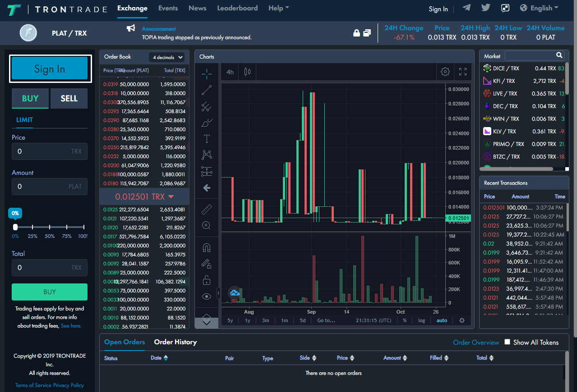Open chart settings gear in top toolbar
Image resolution: width=577 pixels, height=392 pixels.
(445, 72)
